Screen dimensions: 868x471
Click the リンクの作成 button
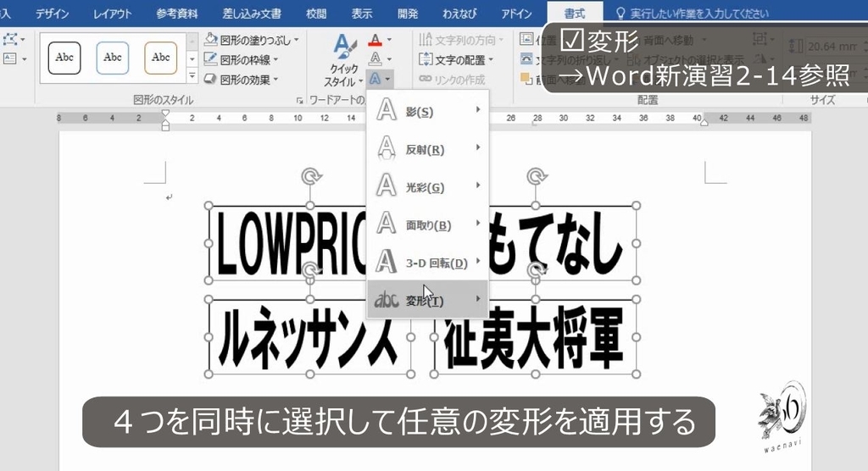click(453, 80)
